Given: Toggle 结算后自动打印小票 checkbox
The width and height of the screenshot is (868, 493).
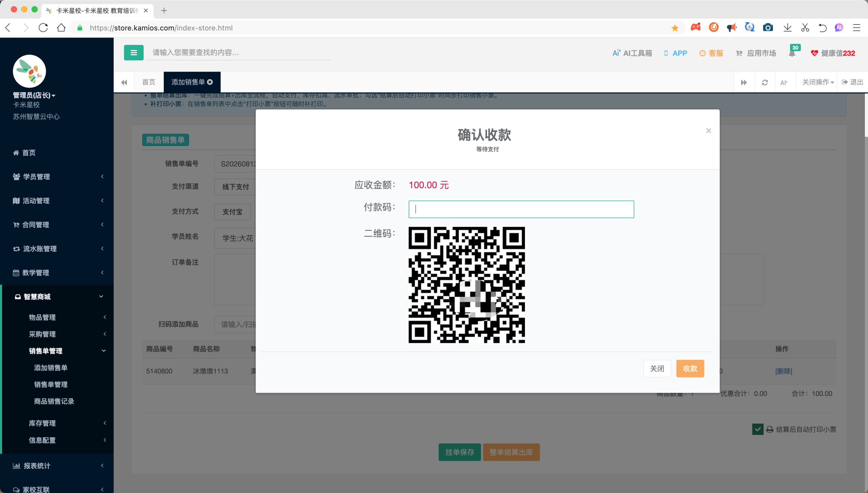Looking at the screenshot, I should click(757, 429).
